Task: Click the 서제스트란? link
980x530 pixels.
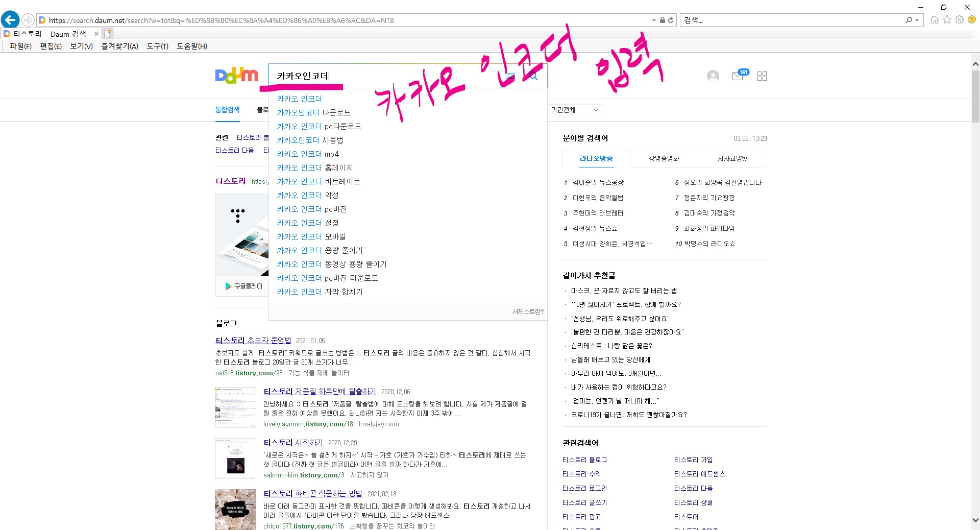Action: click(x=528, y=311)
